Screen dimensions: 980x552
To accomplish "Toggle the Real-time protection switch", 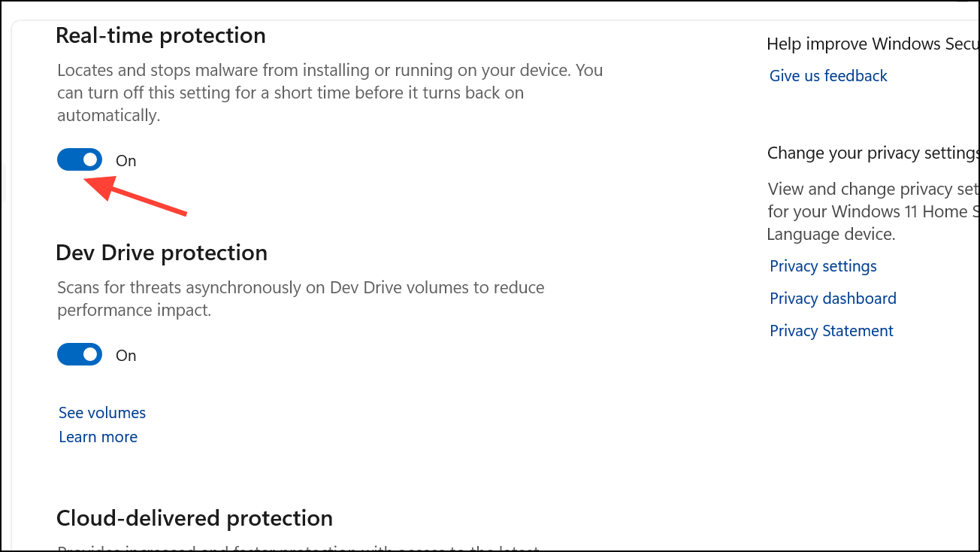I will tap(79, 159).
